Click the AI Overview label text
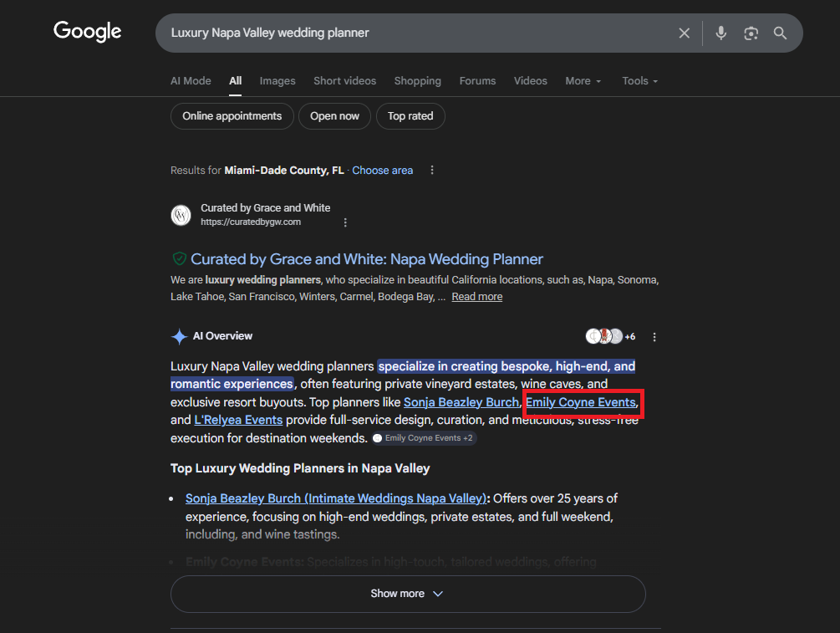The image size is (840, 633). tap(222, 336)
